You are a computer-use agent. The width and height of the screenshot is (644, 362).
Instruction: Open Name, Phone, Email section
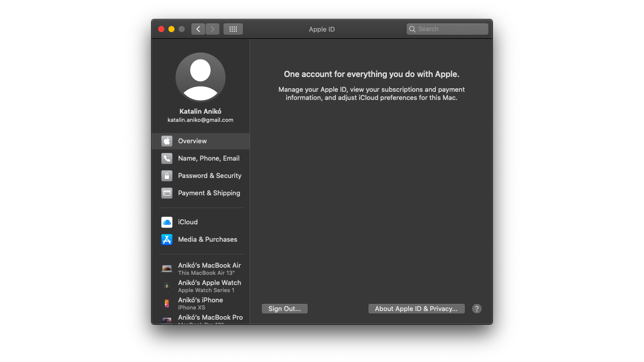pyautogui.click(x=201, y=159)
